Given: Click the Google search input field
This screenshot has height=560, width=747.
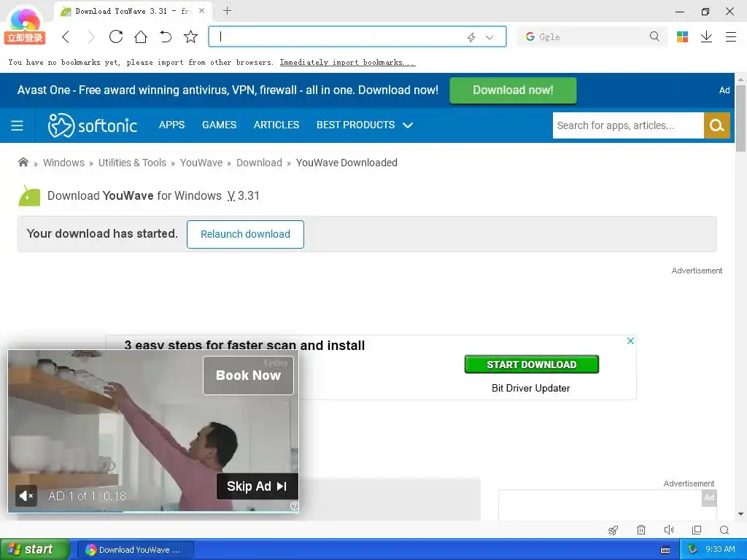Looking at the screenshot, I should coord(591,36).
